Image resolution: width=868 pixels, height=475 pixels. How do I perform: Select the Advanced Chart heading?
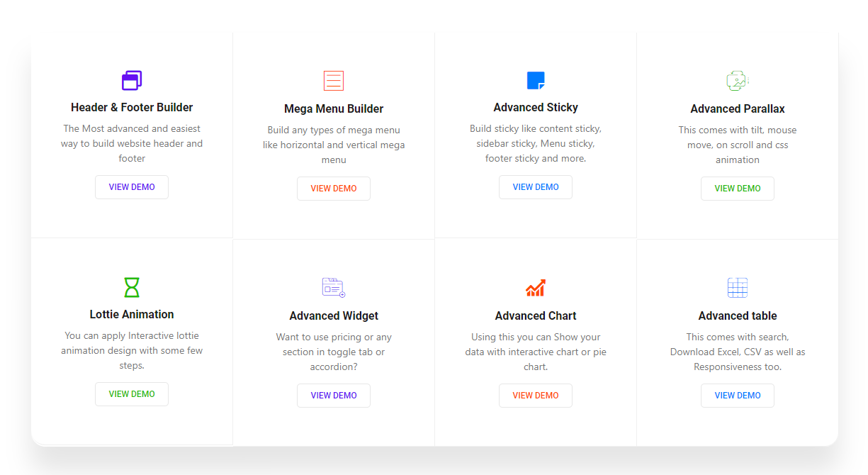click(x=536, y=316)
